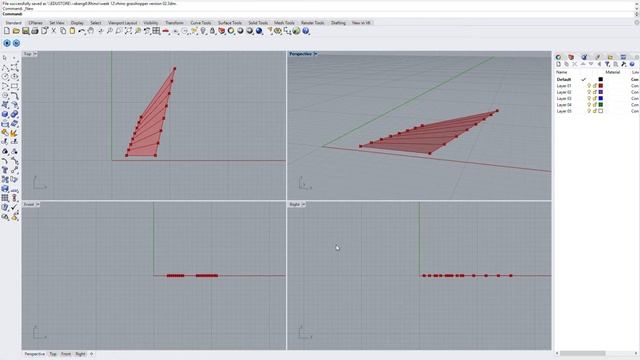Click the Zoom Extents icon
Screen dimensions: 640x360
coord(128,31)
